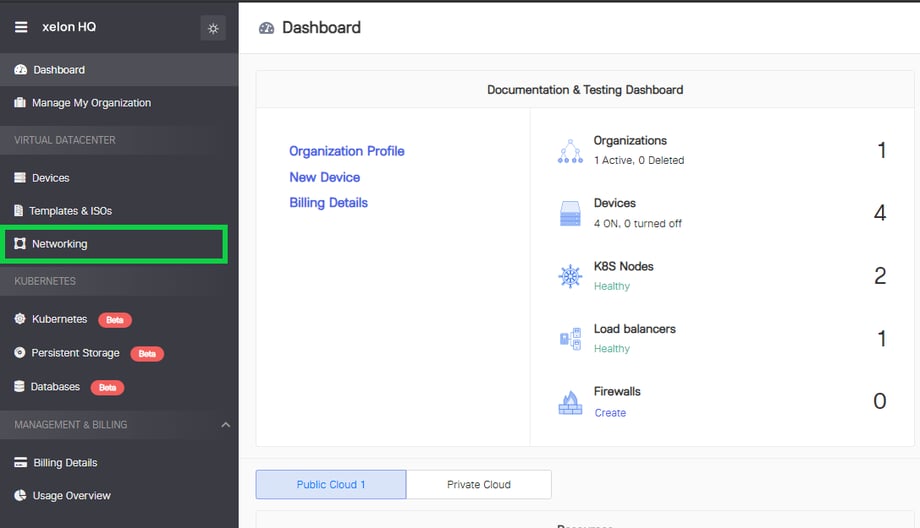The image size is (920, 528).
Task: Click the xelon HQ title
Action: pyautogui.click(x=69, y=27)
